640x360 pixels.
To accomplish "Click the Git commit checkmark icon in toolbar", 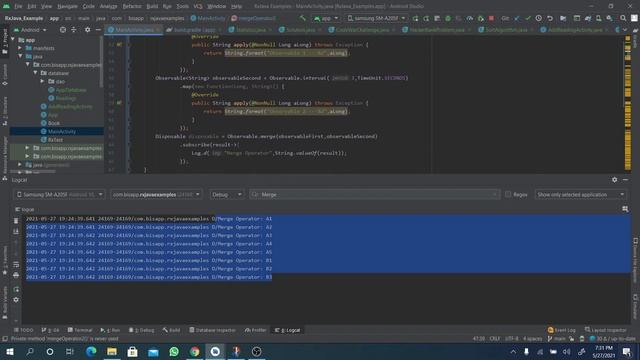I will point(528,18).
